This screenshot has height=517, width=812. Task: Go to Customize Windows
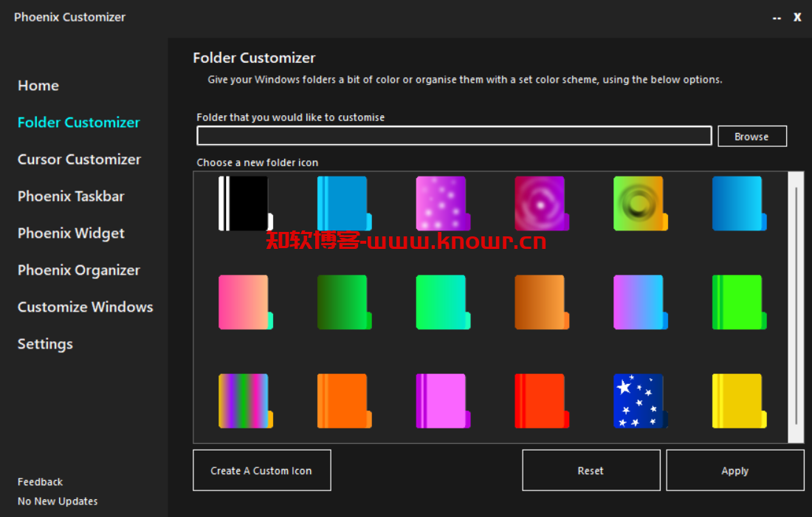point(86,307)
